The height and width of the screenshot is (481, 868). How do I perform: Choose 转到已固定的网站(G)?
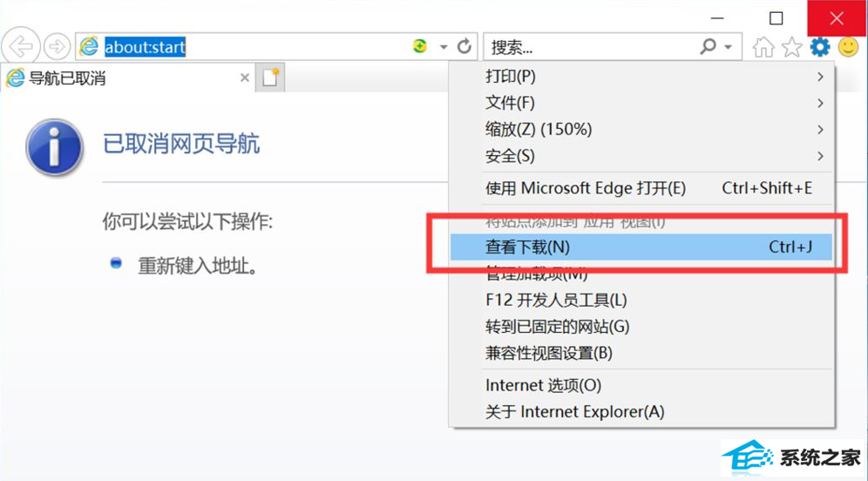point(641,327)
